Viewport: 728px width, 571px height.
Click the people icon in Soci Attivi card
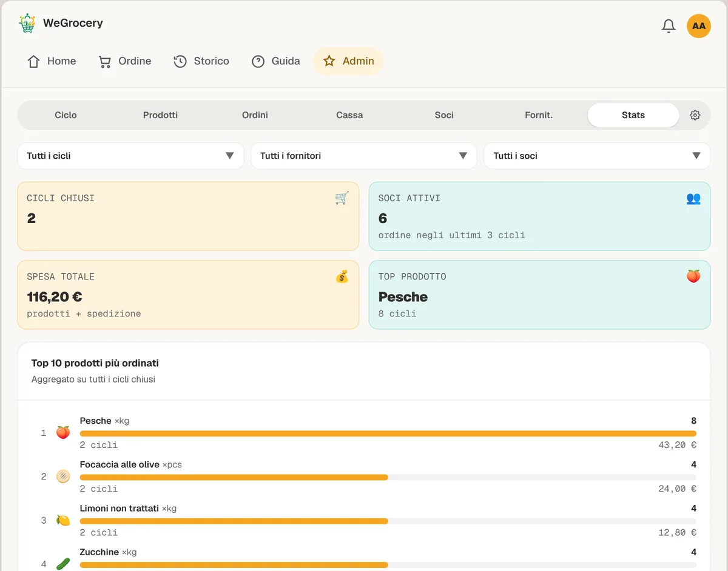click(x=693, y=198)
